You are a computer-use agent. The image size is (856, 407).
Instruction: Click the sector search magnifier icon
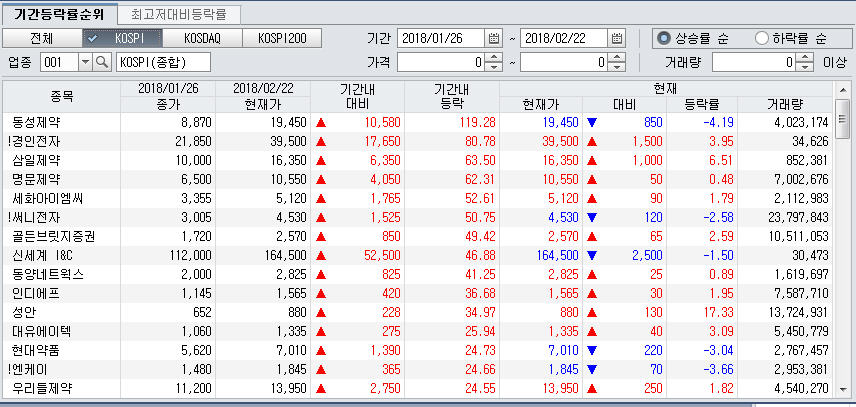pyautogui.click(x=102, y=62)
